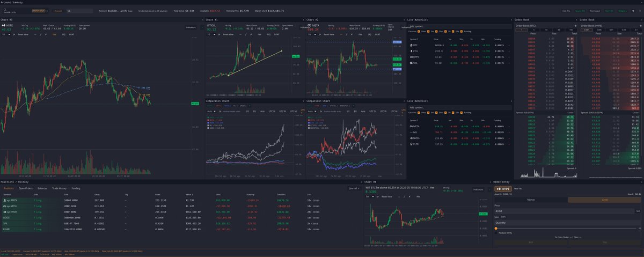Click the PLTR icon in watchlist row
The image size is (644, 257).
tap(411, 144)
